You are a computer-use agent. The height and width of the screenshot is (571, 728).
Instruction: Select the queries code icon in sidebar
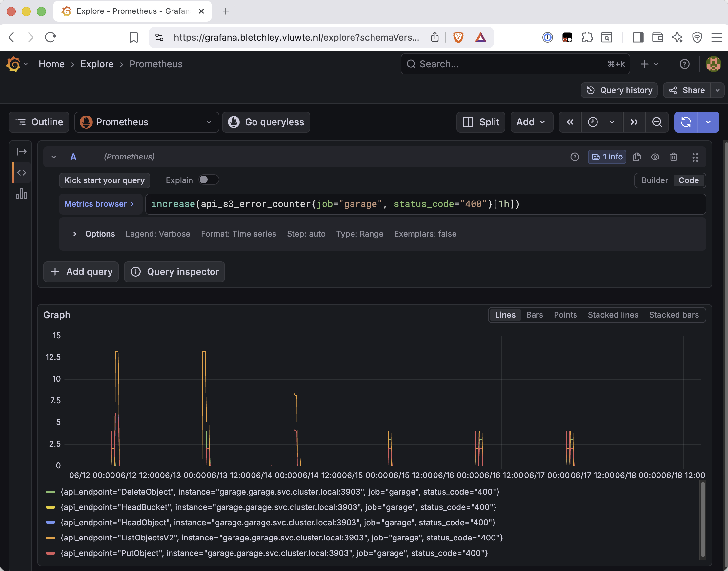pyautogui.click(x=21, y=173)
